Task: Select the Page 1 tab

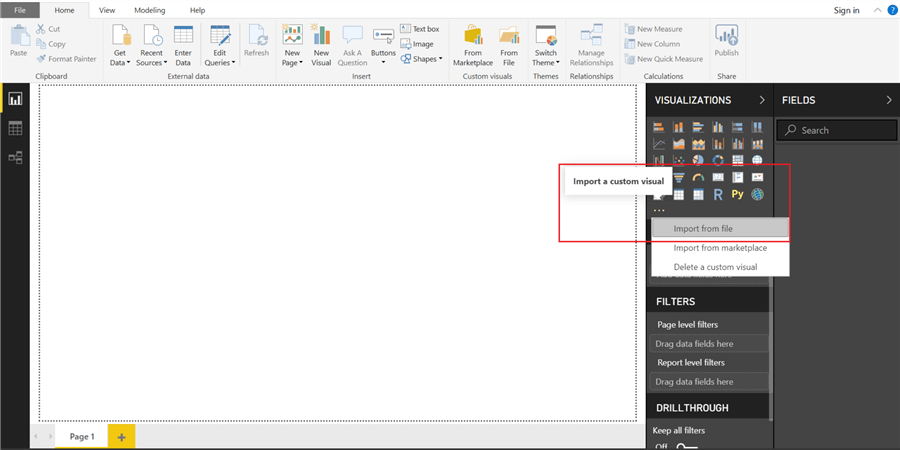Action: point(82,437)
